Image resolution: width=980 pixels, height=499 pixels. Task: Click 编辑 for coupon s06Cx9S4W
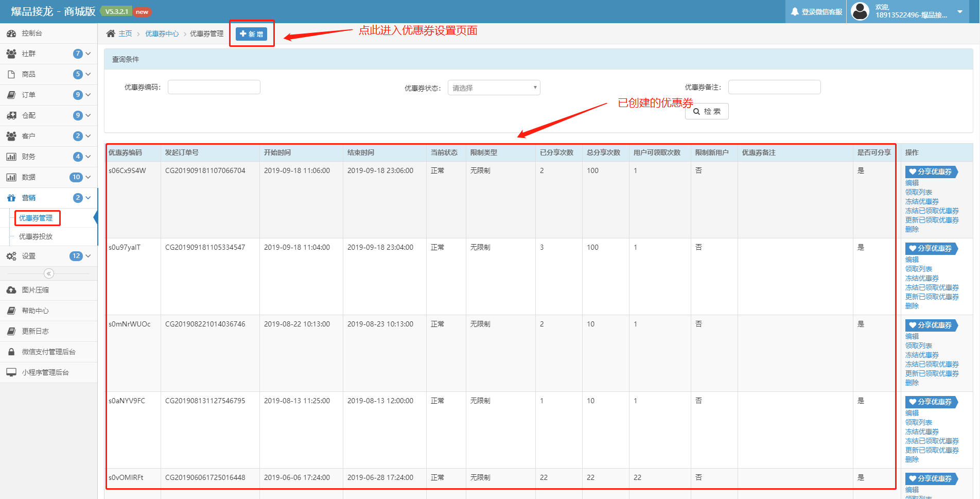(912, 183)
